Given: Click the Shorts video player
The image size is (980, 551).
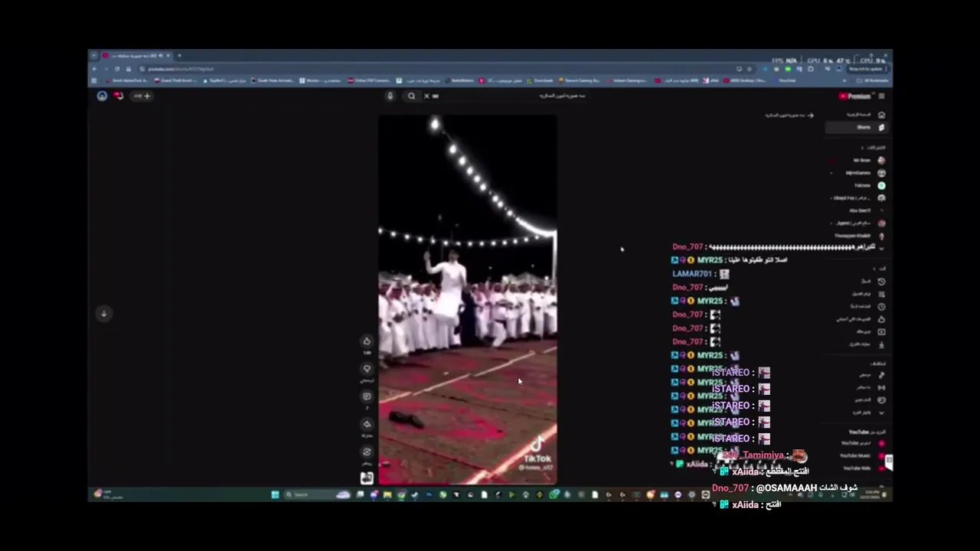Looking at the screenshot, I should (467, 300).
